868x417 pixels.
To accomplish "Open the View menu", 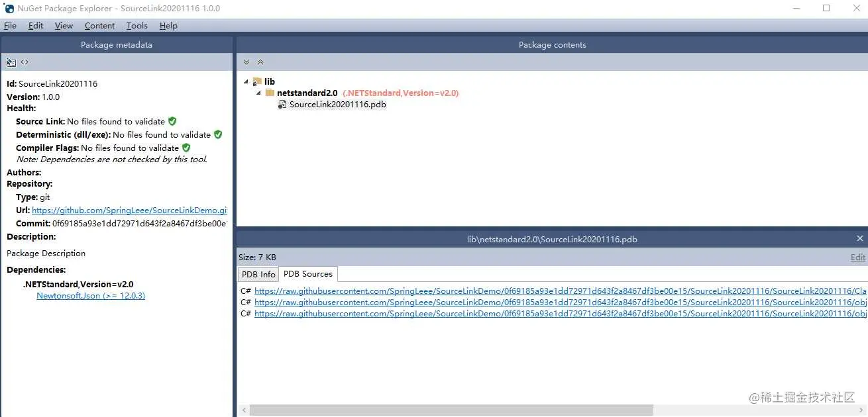I will coord(64,25).
